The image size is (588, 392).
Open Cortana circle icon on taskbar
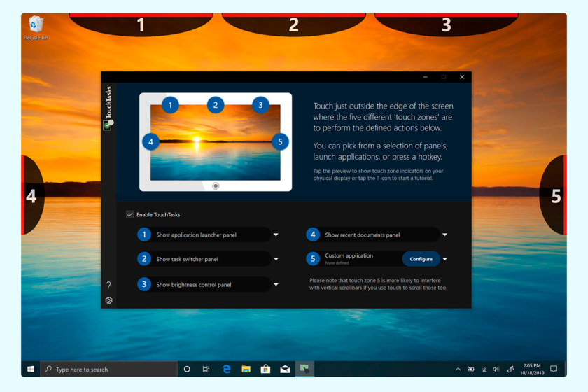187,370
